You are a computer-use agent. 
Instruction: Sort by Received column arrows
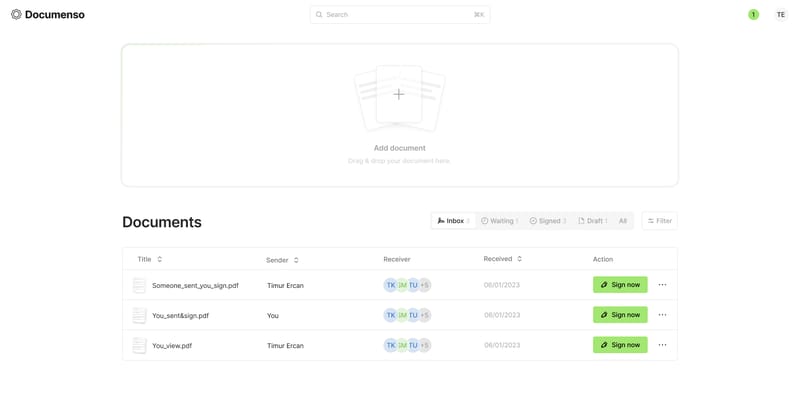tap(519, 259)
